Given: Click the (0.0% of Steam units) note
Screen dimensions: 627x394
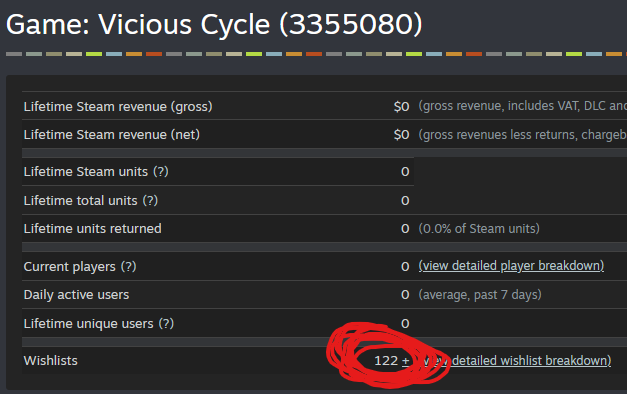Looking at the screenshot, I should (479, 229).
